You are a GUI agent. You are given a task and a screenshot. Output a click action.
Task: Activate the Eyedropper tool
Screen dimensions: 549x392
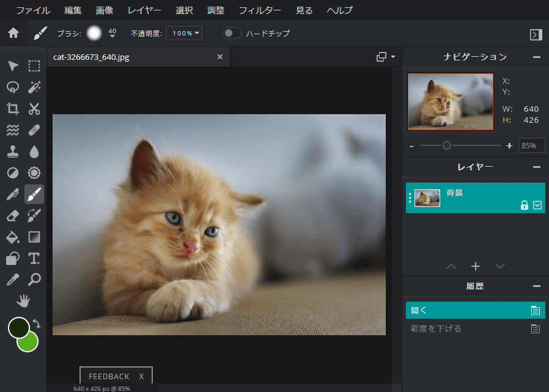click(x=12, y=280)
